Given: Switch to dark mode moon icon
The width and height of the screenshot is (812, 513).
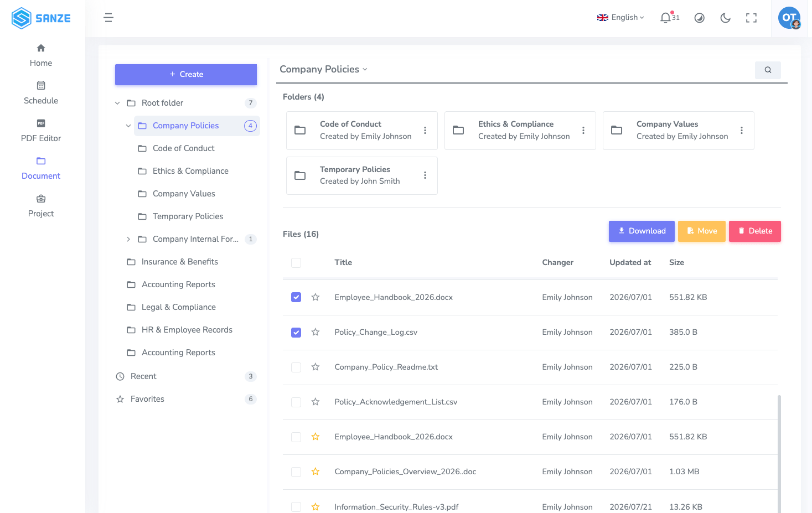Looking at the screenshot, I should [725, 18].
